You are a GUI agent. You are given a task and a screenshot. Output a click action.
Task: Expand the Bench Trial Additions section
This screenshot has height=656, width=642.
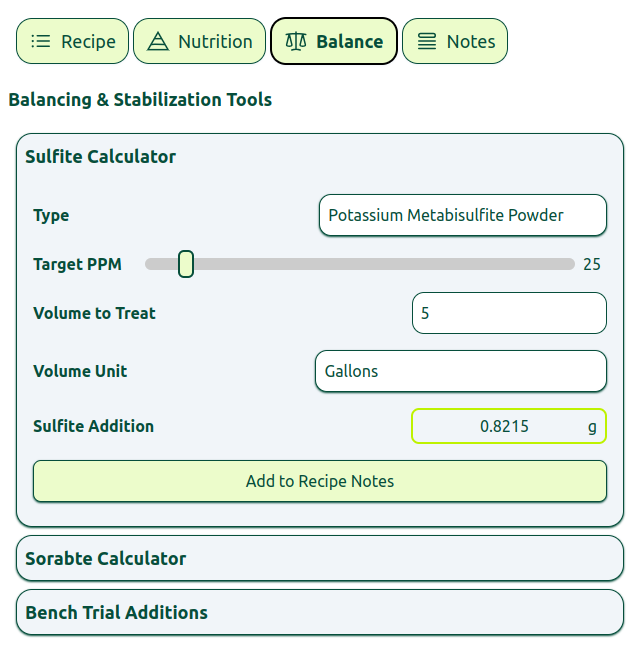(x=116, y=613)
